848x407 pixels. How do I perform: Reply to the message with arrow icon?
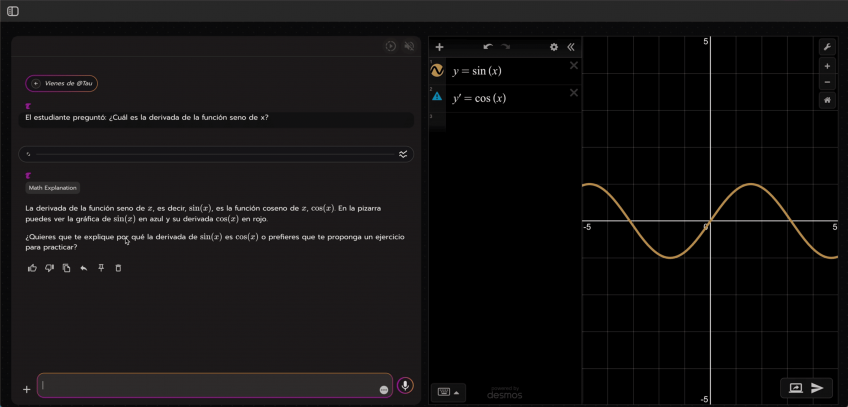pyautogui.click(x=84, y=268)
